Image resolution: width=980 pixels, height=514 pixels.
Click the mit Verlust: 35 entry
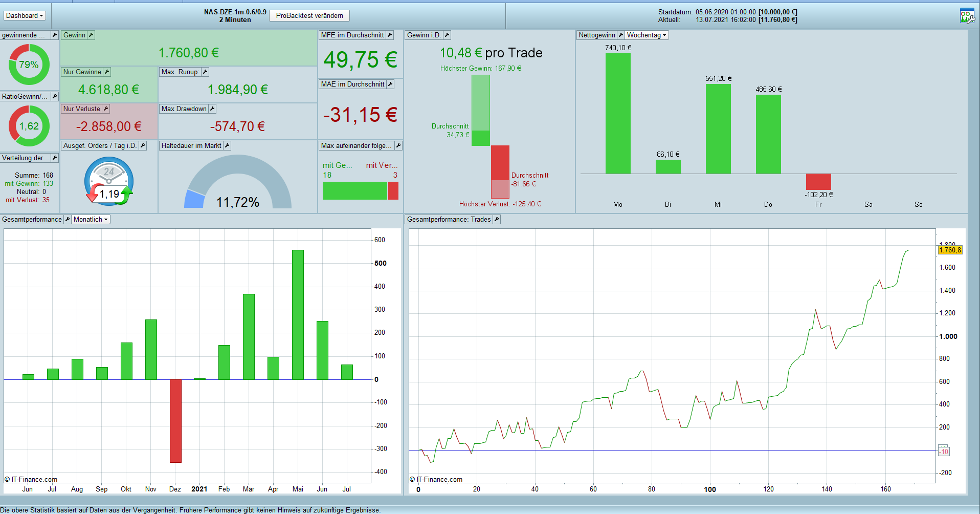click(28, 200)
